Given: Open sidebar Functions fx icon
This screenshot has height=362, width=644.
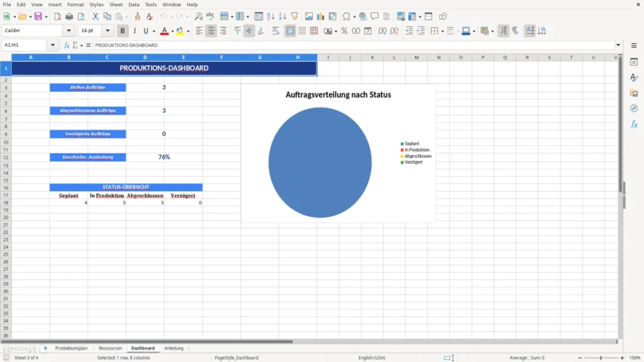Looking at the screenshot, I should pyautogui.click(x=634, y=124).
